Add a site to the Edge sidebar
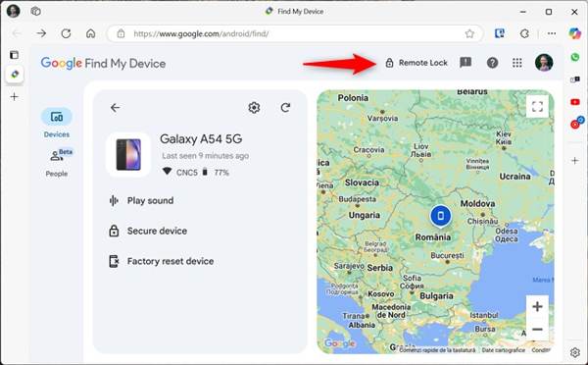This screenshot has width=588, height=365. (575, 161)
